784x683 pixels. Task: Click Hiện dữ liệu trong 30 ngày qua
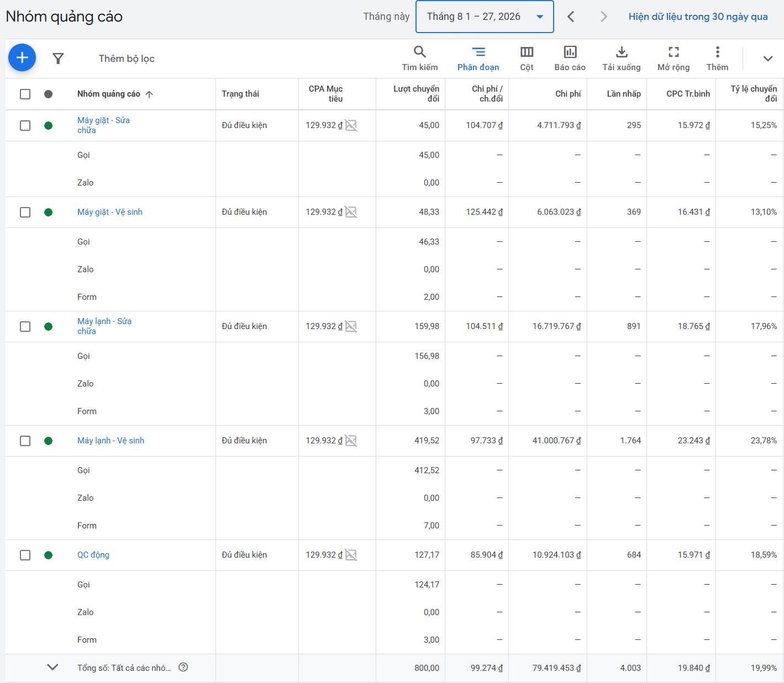[x=698, y=17]
